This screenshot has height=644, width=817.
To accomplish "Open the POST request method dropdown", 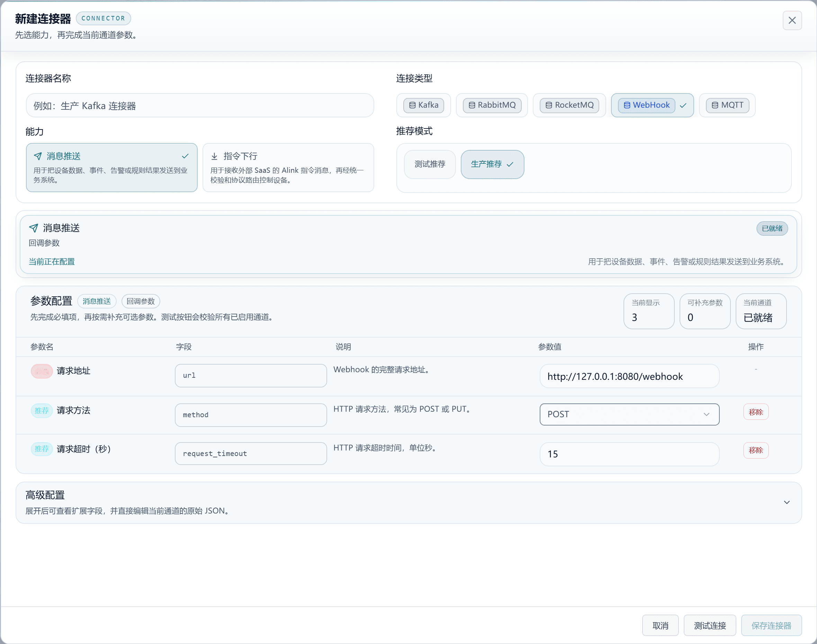I will (x=629, y=414).
